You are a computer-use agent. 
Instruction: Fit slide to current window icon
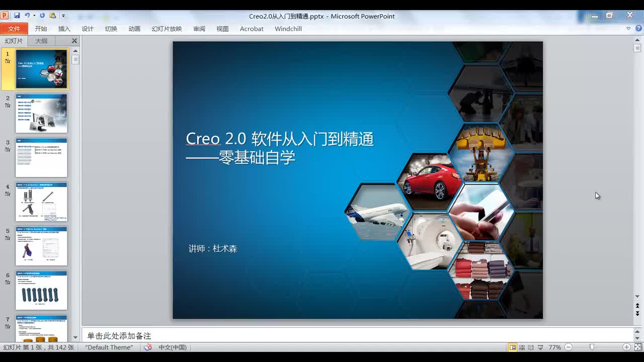pyautogui.click(x=637, y=347)
